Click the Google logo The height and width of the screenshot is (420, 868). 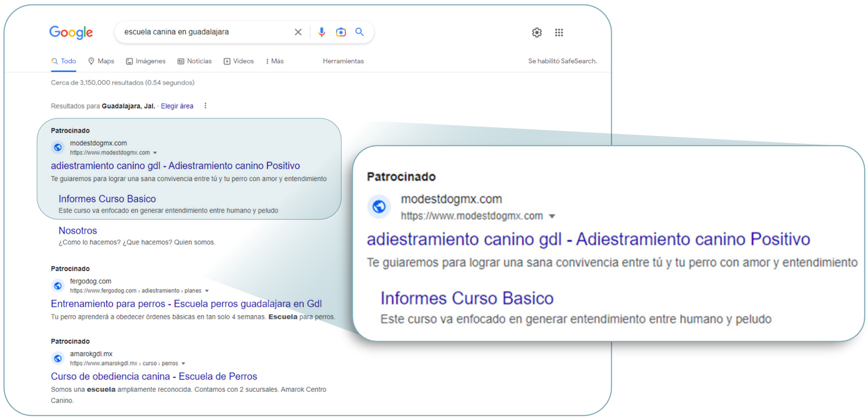pos(71,33)
